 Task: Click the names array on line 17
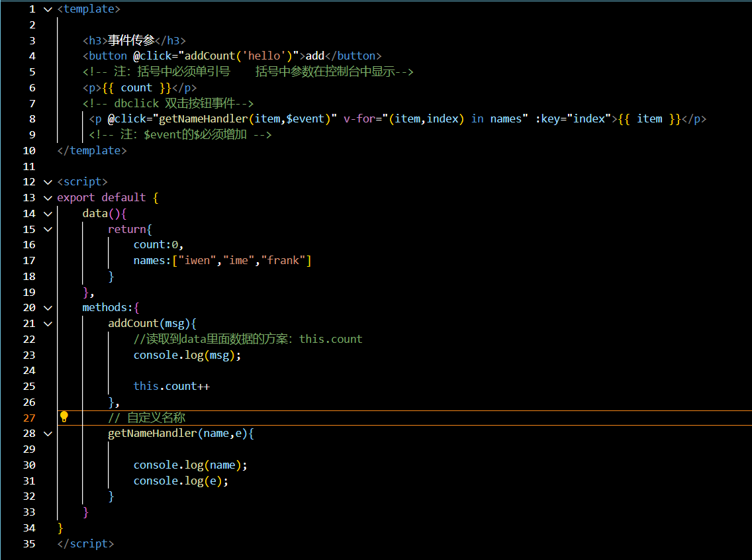click(222, 260)
